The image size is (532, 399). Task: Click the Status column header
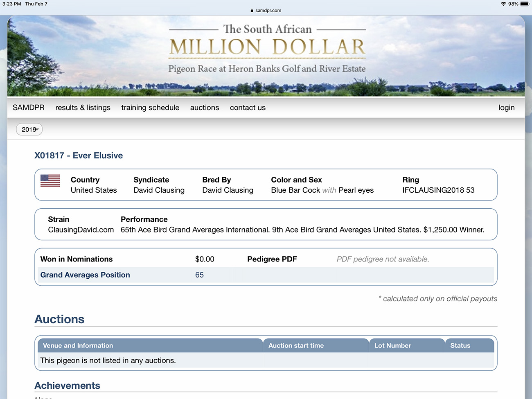point(460,346)
